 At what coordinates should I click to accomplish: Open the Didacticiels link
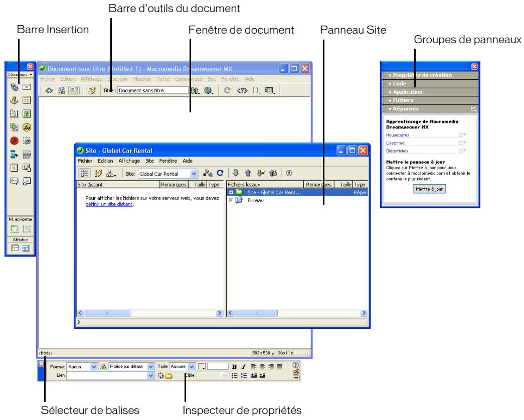click(x=397, y=151)
